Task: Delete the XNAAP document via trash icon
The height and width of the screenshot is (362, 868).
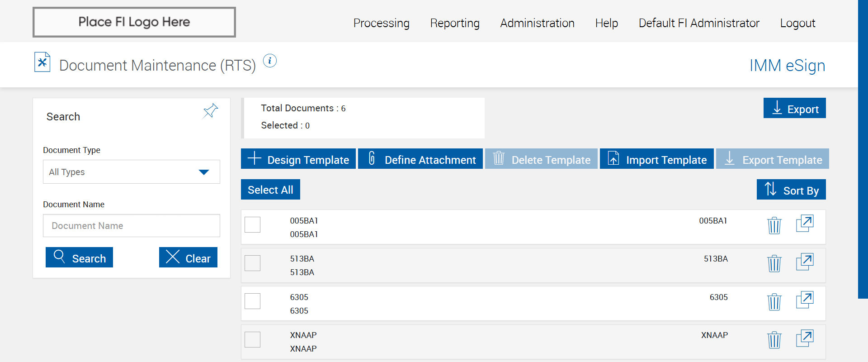Action: click(x=774, y=340)
